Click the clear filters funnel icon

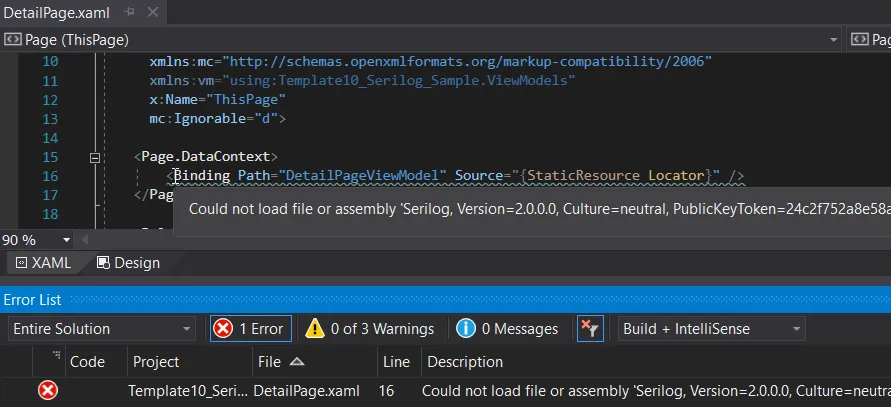click(x=590, y=329)
